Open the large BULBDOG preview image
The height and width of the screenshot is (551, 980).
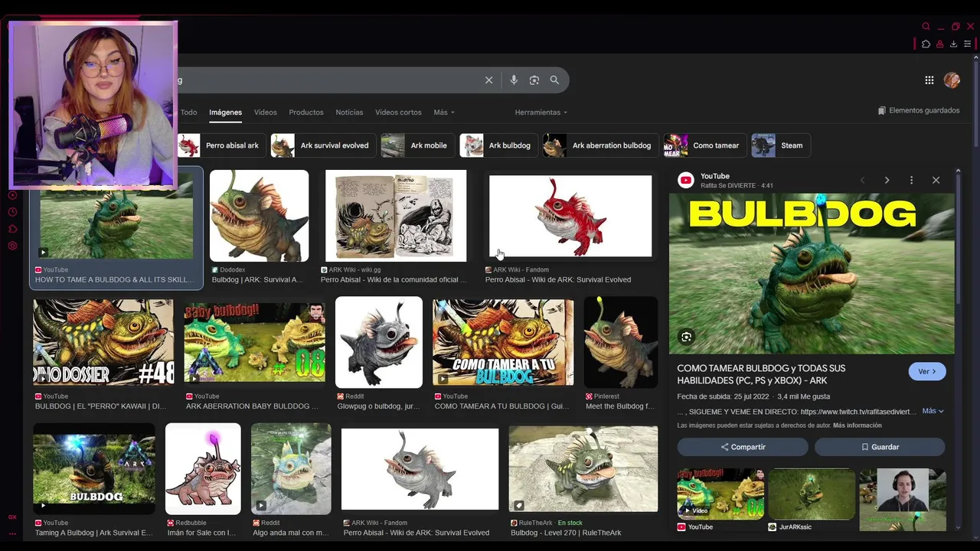[812, 274]
